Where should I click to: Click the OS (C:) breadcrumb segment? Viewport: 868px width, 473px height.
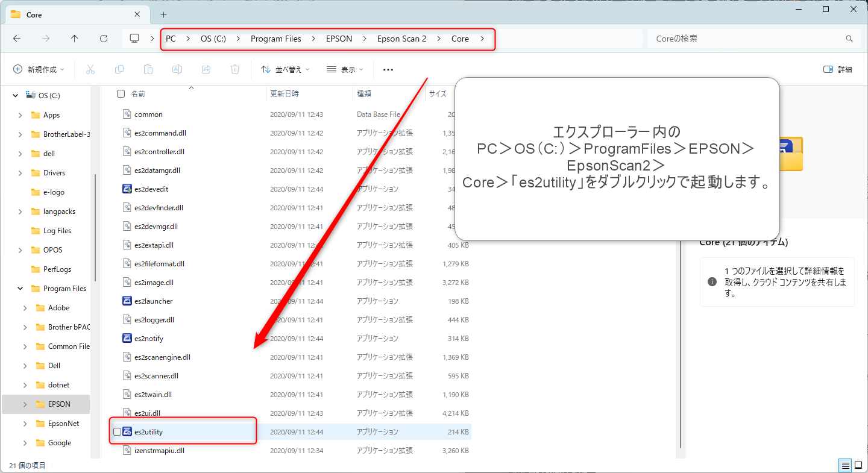213,39
